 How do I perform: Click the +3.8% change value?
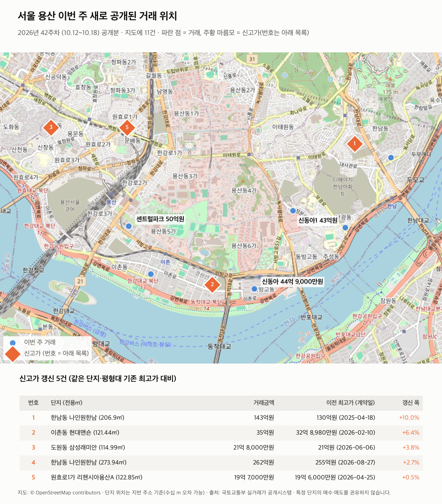click(x=411, y=448)
